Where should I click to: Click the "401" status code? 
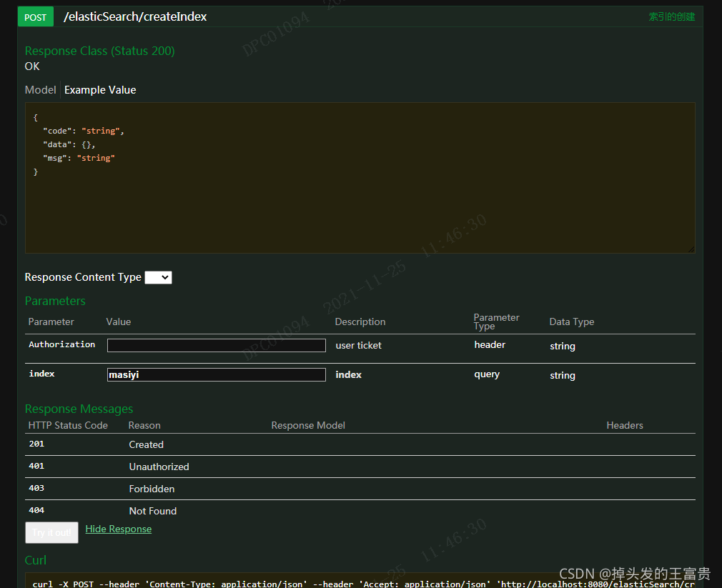(36, 466)
